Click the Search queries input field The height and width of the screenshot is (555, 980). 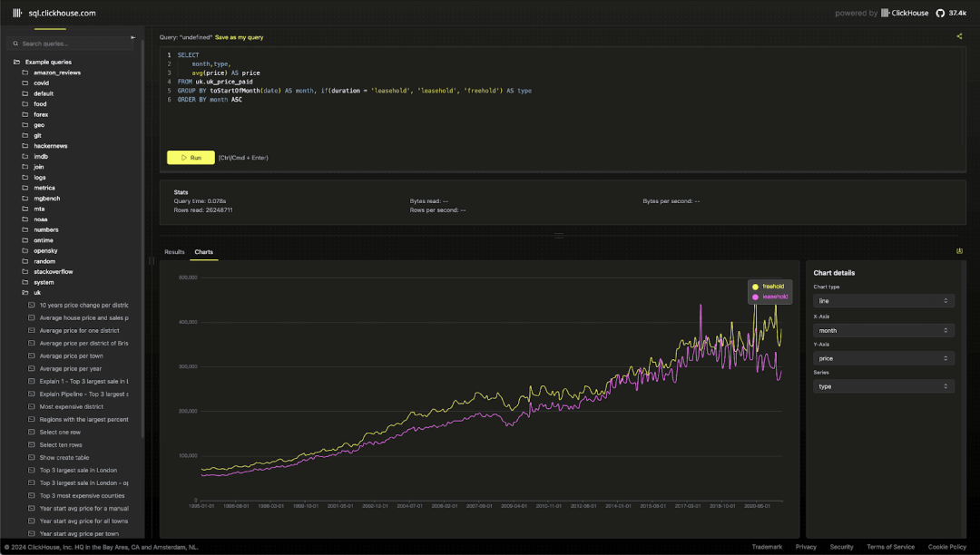(x=70, y=44)
